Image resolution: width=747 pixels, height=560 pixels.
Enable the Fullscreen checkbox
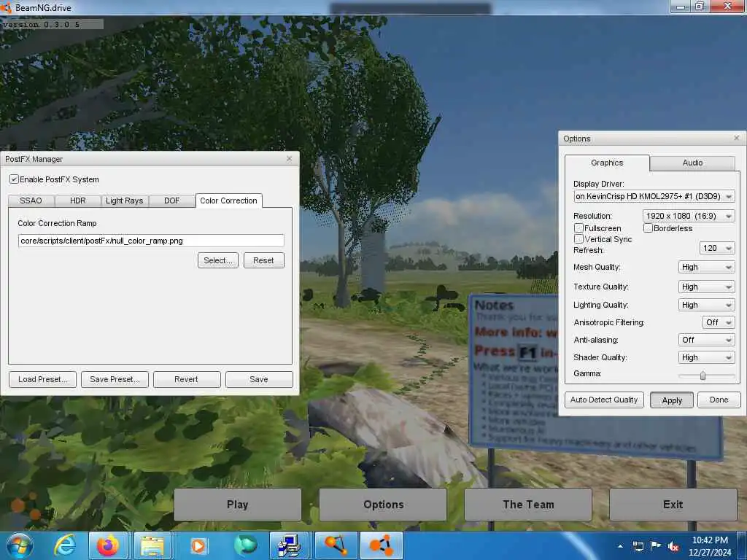(x=578, y=228)
